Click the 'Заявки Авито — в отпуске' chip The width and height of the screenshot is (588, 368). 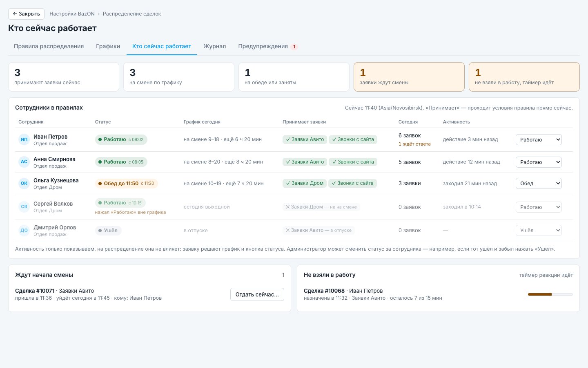click(318, 231)
